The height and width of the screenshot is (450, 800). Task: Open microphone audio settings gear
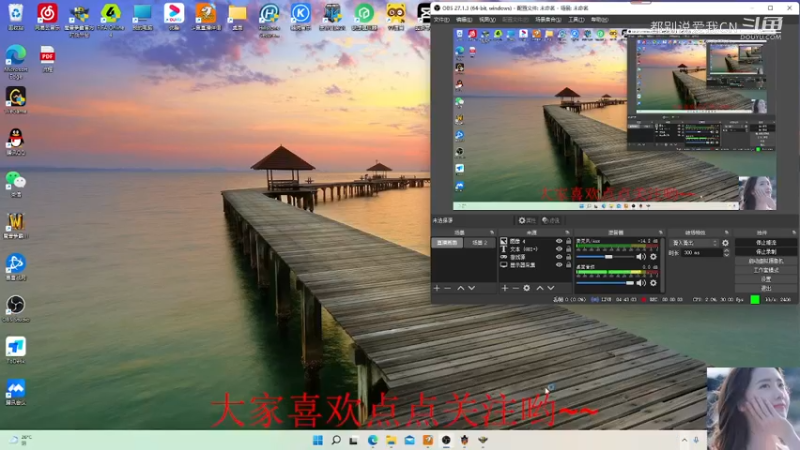tap(653, 257)
